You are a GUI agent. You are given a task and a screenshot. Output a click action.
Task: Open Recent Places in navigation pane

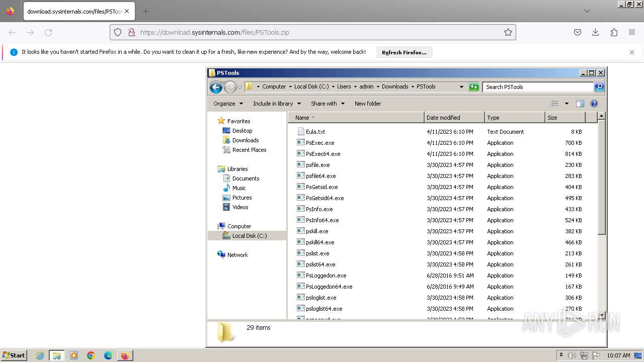[x=249, y=150]
